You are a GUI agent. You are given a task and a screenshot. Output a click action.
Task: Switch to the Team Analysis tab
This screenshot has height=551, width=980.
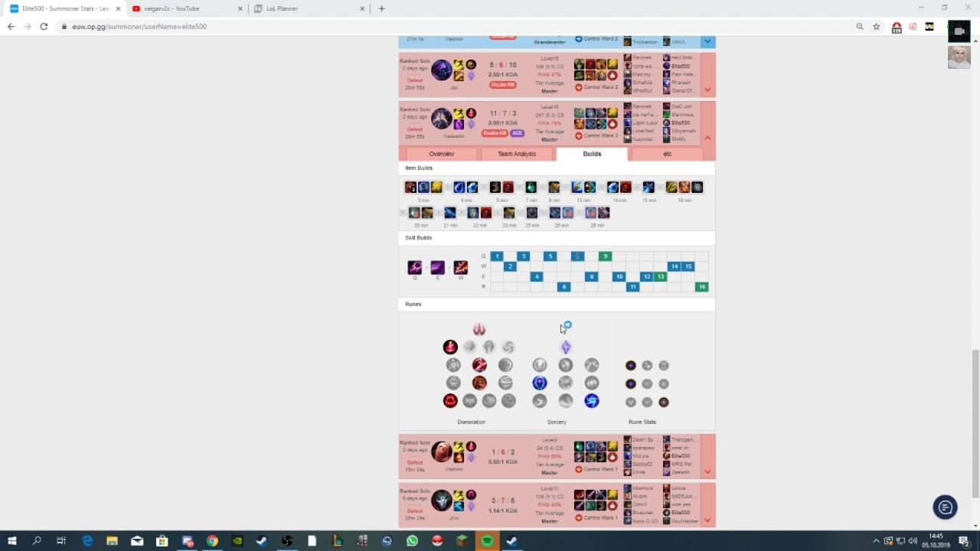[x=517, y=154]
